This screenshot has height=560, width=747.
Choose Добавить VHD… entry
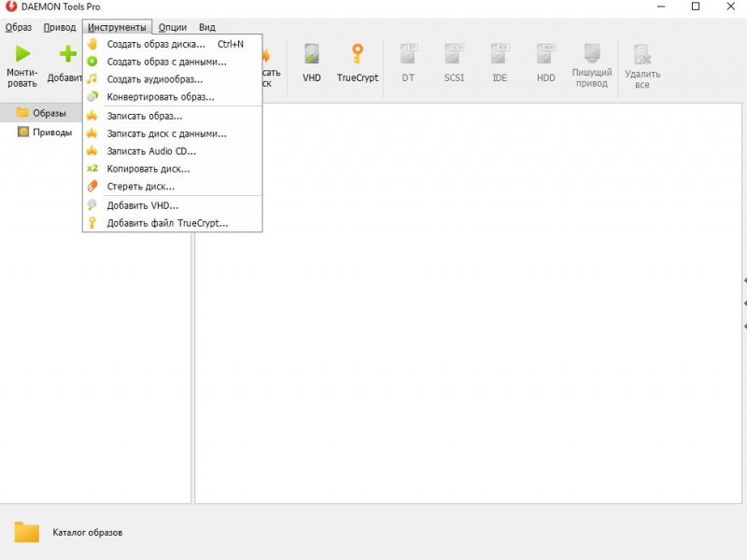173,205
